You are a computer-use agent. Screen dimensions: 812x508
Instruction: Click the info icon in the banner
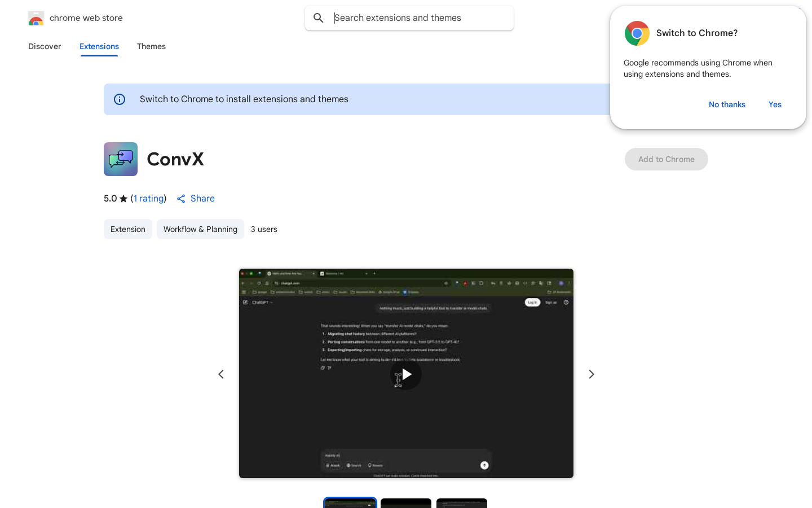pos(120,99)
